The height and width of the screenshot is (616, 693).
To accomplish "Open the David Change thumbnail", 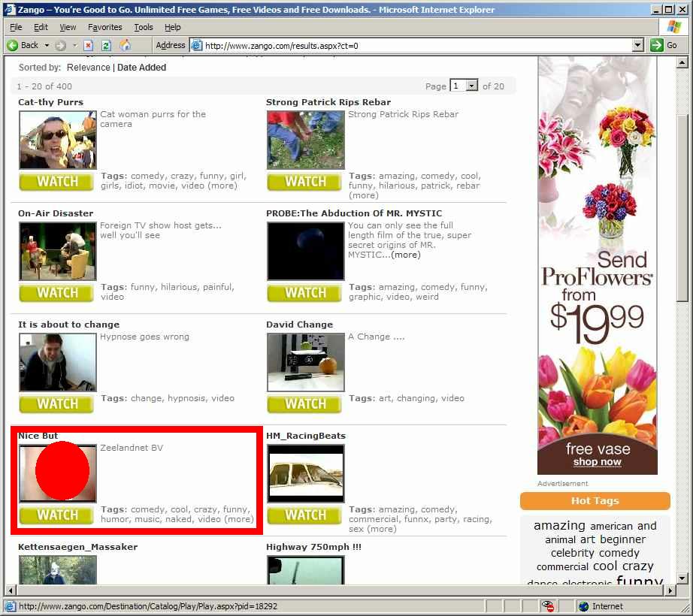I will (305, 362).
